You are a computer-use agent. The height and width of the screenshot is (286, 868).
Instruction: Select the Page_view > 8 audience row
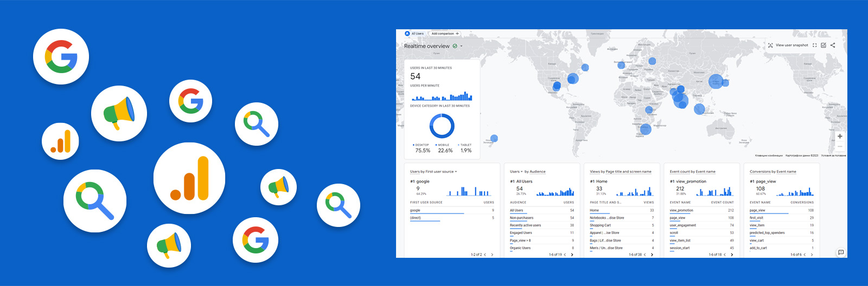[542, 241]
